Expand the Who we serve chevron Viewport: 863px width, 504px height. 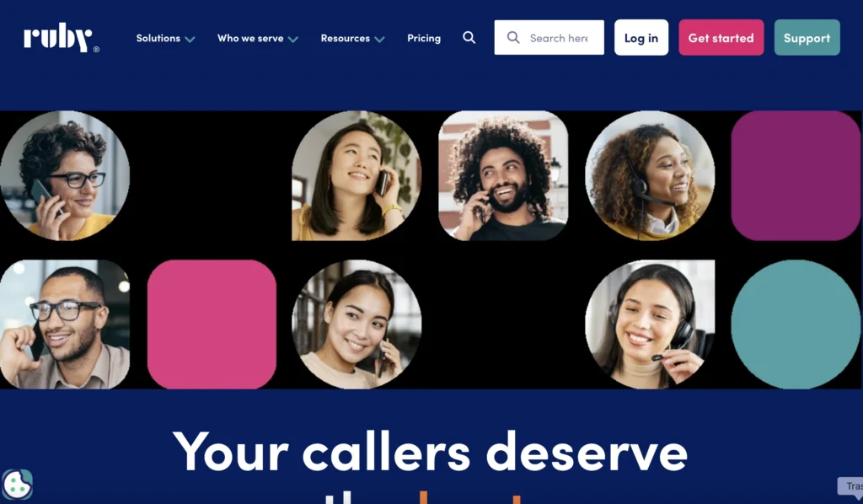292,39
